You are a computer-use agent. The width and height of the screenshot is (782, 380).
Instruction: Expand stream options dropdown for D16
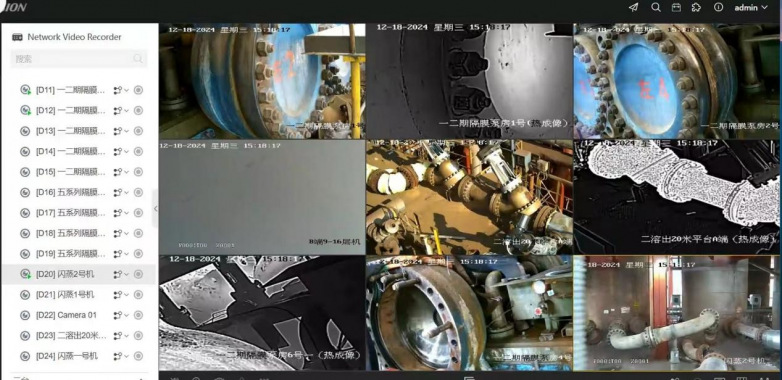[x=121, y=192]
